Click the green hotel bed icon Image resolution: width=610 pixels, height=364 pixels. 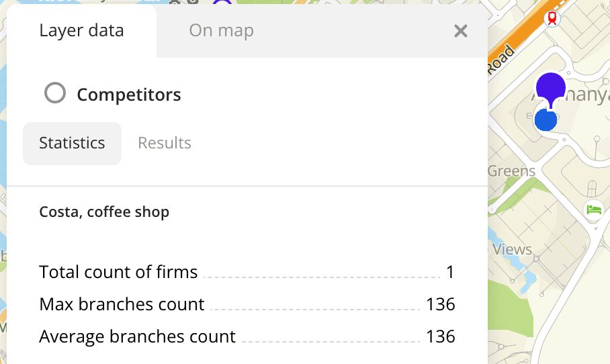pyautogui.click(x=594, y=210)
